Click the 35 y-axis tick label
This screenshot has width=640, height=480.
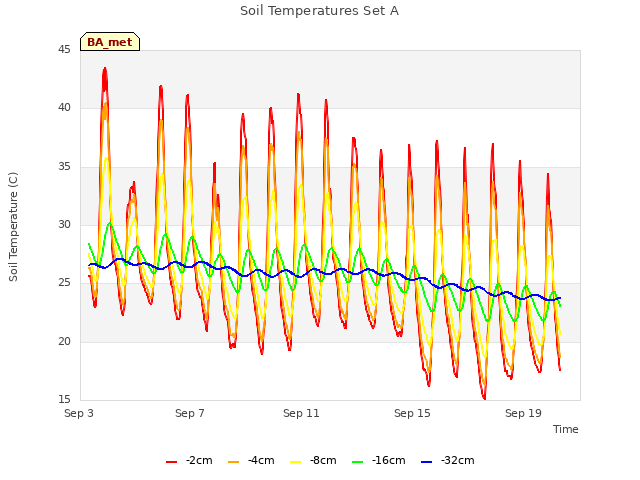point(64,166)
